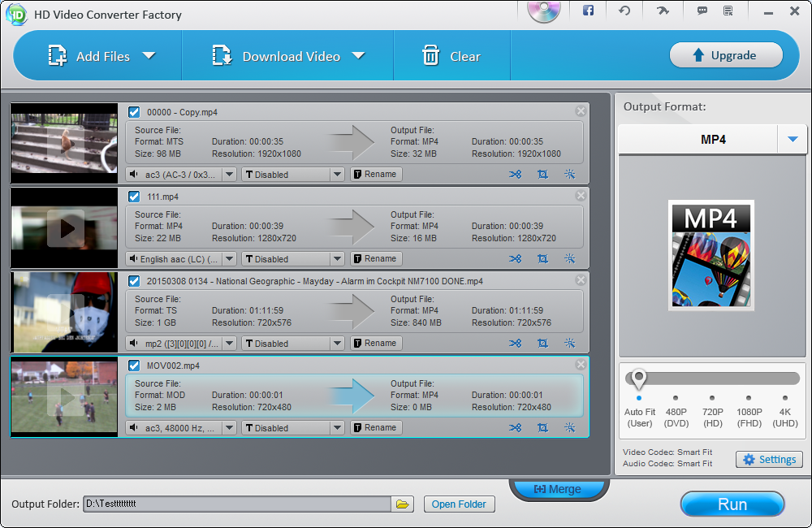Click the clip scissors icon for 00000 - Copy.mp4
Image resolution: width=812 pixels, height=528 pixels.
(x=516, y=174)
